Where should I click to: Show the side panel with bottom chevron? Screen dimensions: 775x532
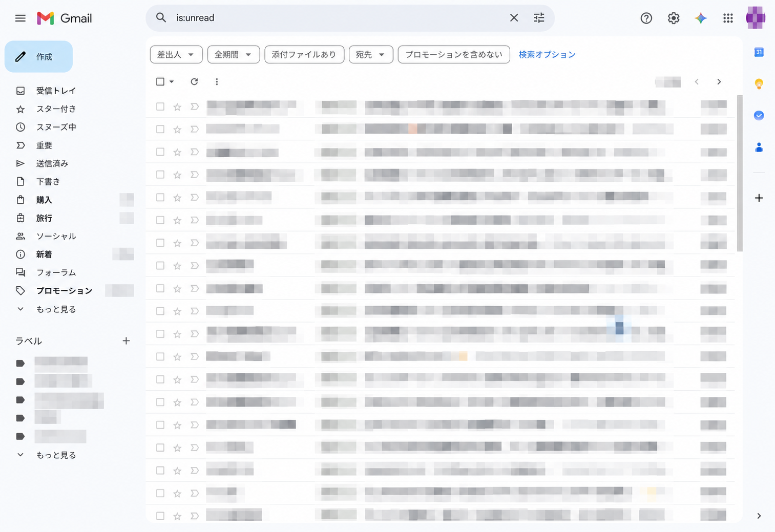pos(759,516)
